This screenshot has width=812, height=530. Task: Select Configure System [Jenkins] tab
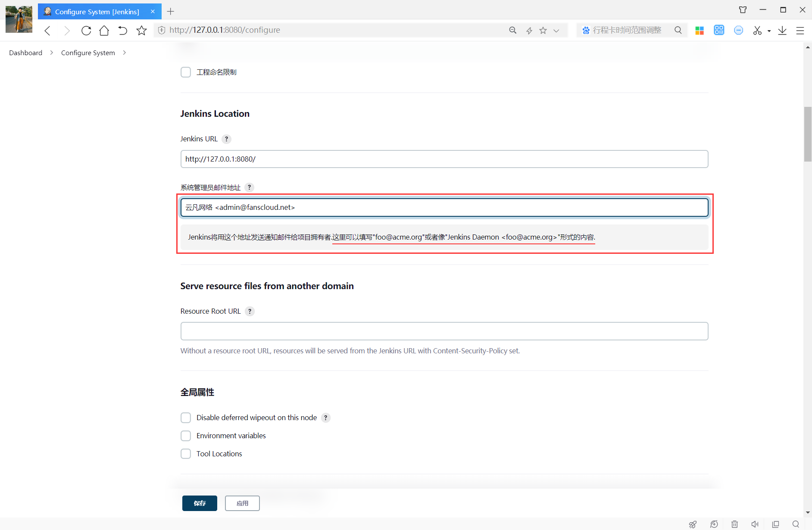pyautogui.click(x=100, y=11)
